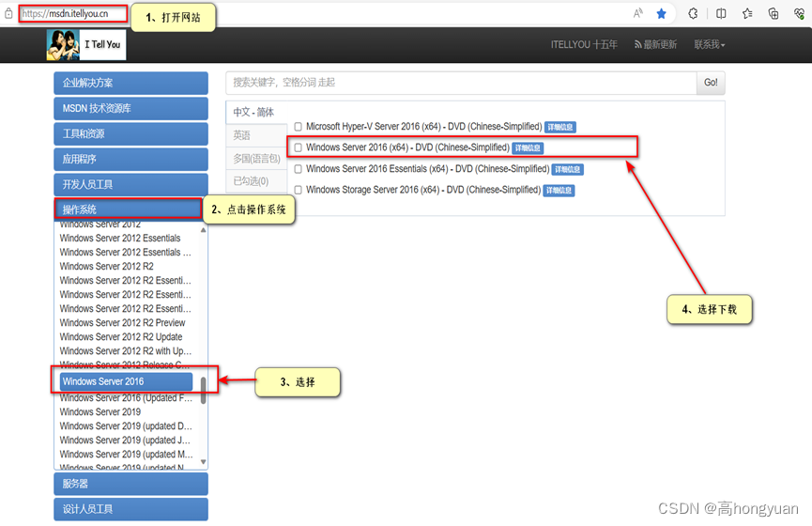Viewport: 812px width, 526px height.
Task: Click the address bar URL msdn.itellyou.cn
Action: point(66,13)
